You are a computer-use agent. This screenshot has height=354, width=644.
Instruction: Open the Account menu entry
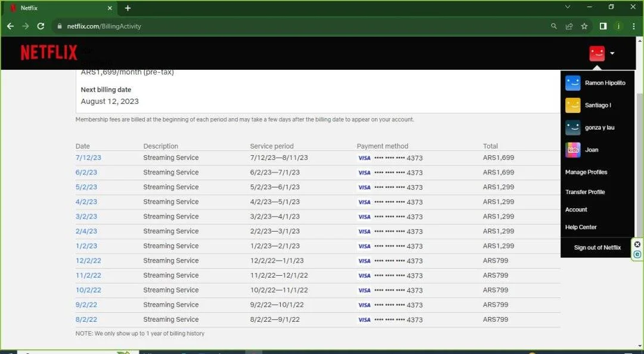coord(576,210)
